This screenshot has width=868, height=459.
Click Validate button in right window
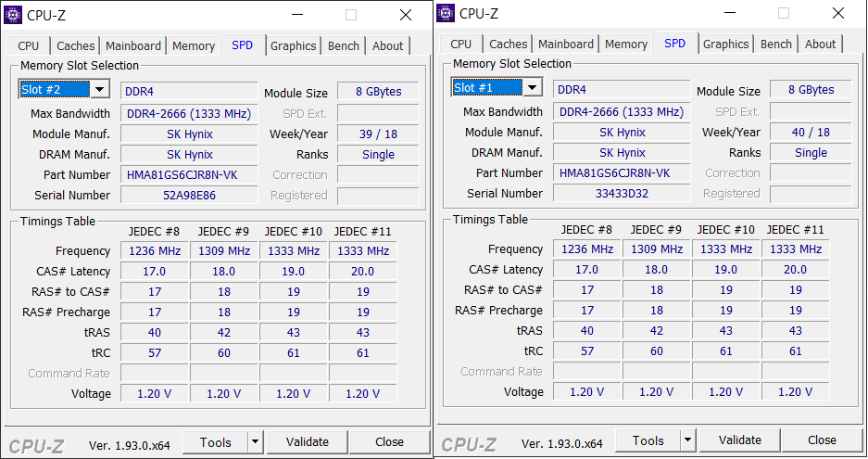[x=739, y=440]
